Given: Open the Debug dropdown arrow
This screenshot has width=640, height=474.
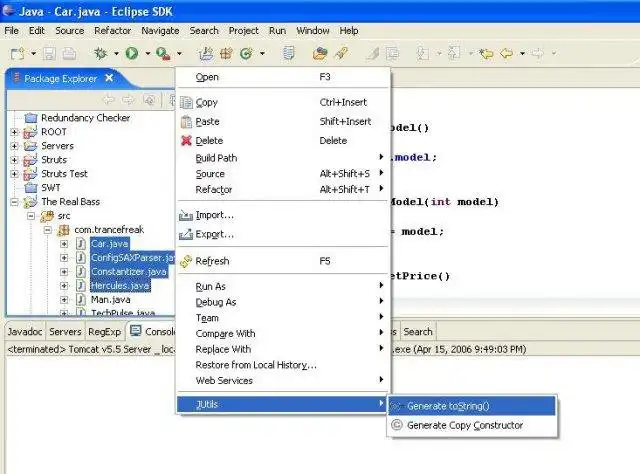Looking at the screenshot, I should click(x=116, y=53).
